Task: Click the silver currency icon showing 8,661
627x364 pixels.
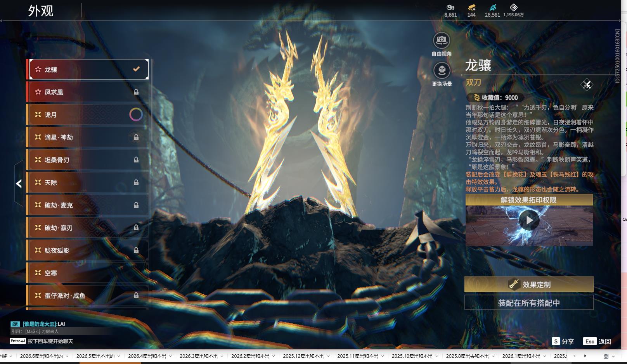Action: tap(450, 7)
